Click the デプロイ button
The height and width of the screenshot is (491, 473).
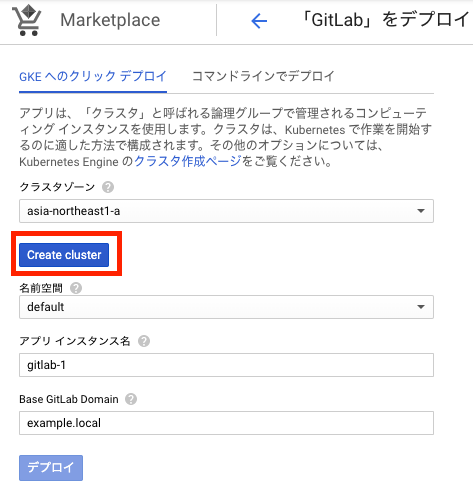[x=51, y=468]
